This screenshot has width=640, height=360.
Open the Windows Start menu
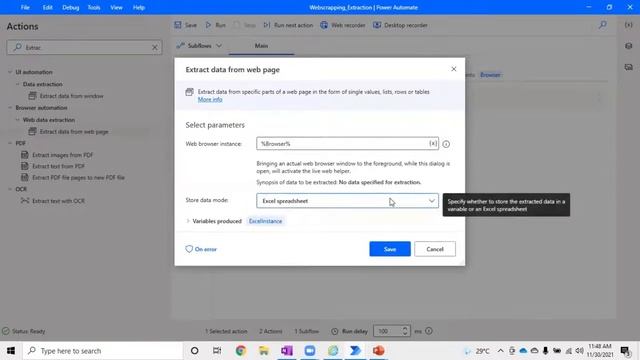coord(11,351)
